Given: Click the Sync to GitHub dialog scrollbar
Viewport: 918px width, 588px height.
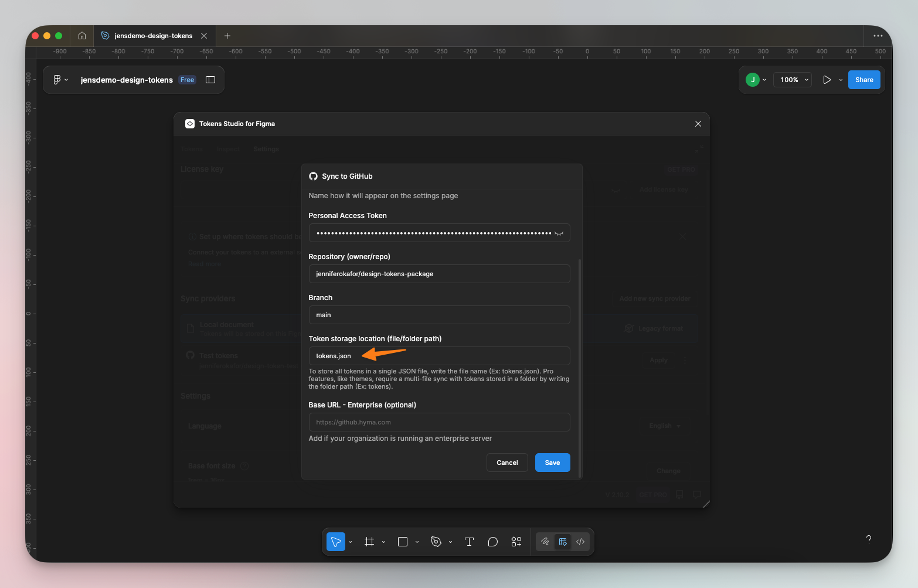Looking at the screenshot, I should (580, 368).
